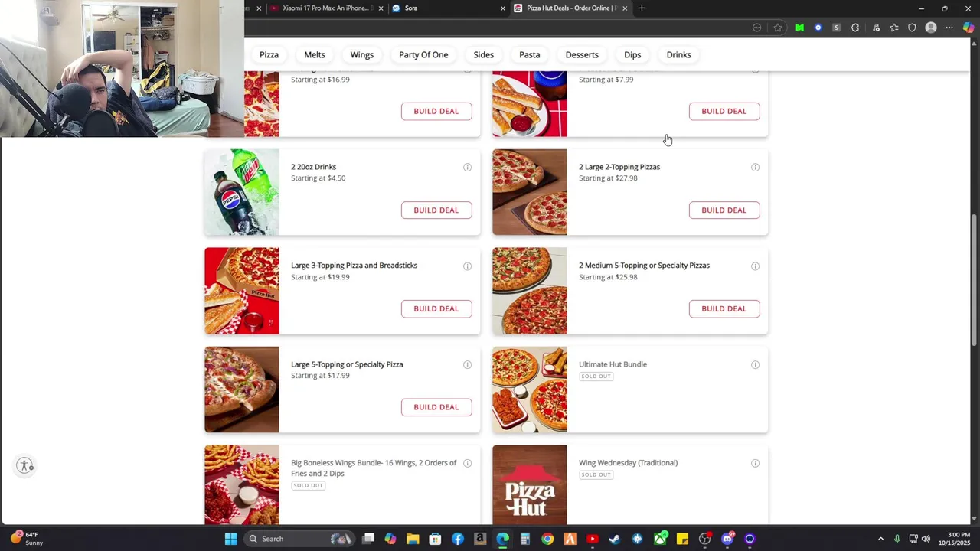Open Google Chrome from the taskbar
Viewport: 980px width, 551px height.
point(547,539)
